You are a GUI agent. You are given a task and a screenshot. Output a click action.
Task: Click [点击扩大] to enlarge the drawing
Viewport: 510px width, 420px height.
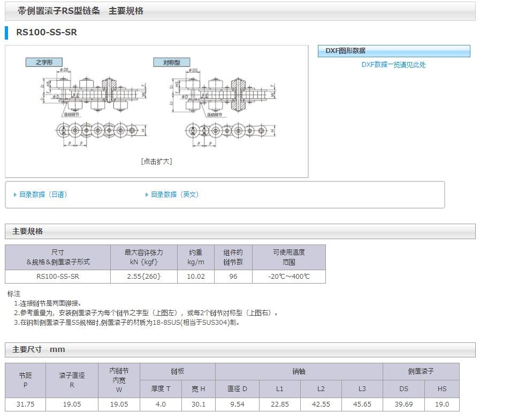tap(156, 161)
